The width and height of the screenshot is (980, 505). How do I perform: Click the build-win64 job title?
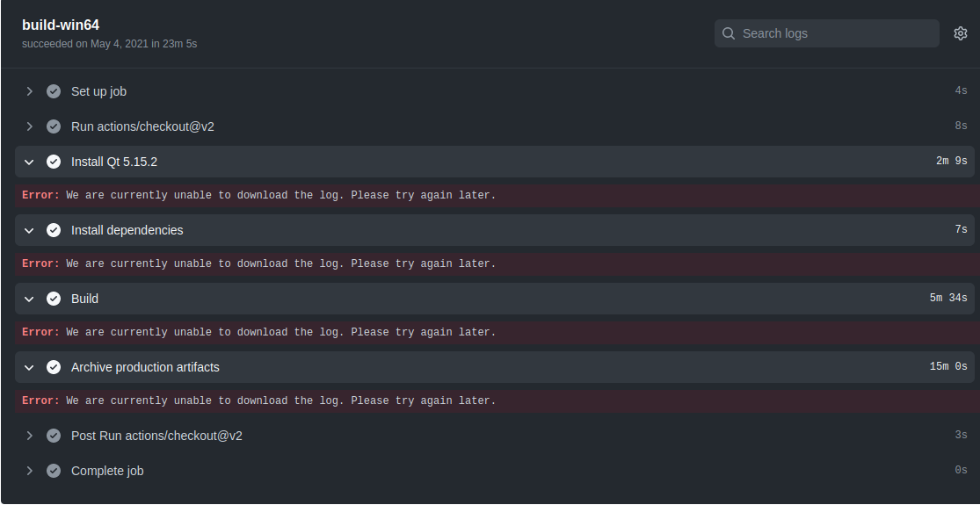[61, 25]
